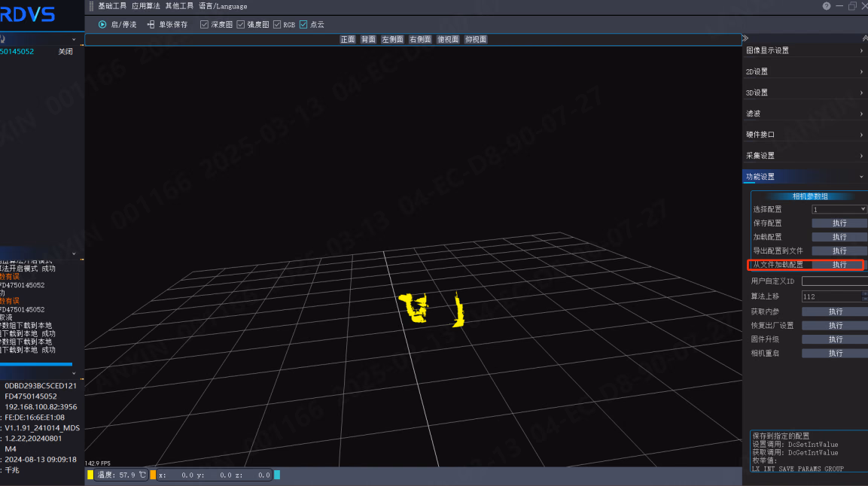868x486 pixels.
Task: Switch to 右侧面 view
Action: (420, 39)
